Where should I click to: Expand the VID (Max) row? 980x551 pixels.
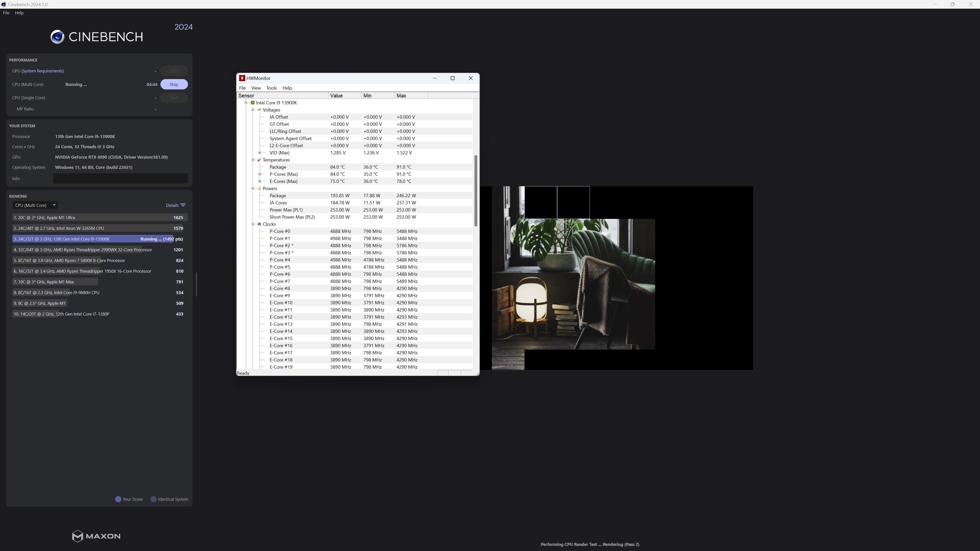point(260,153)
